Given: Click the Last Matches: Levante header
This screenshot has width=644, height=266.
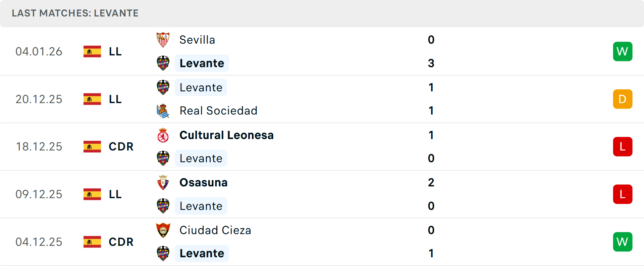Looking at the screenshot, I should (x=75, y=13).
